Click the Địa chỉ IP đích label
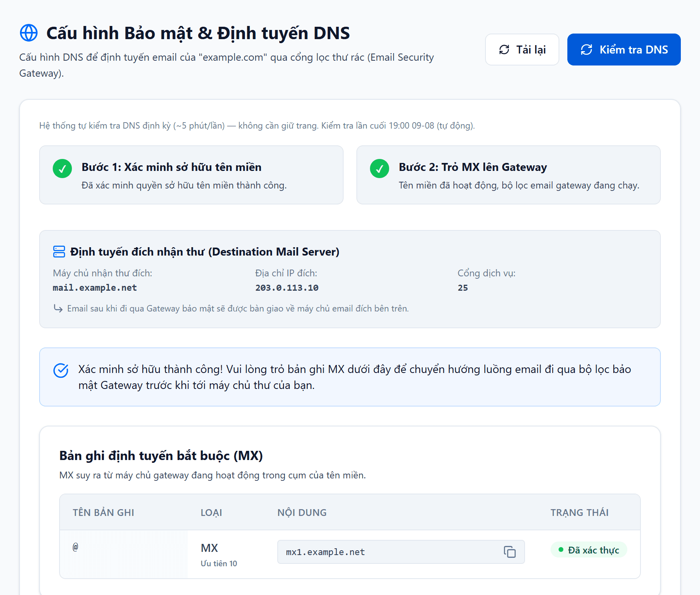Screen dimensions: 700x595 [x=286, y=273]
